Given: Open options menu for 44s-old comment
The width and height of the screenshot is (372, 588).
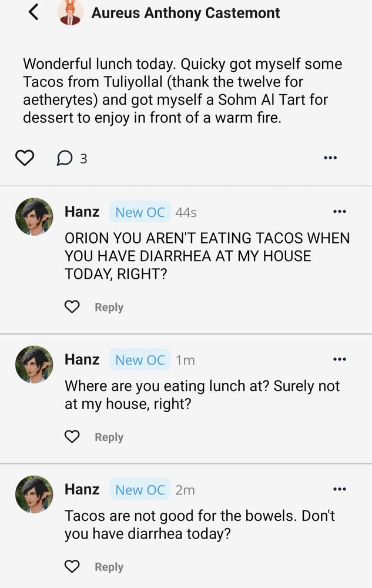Looking at the screenshot, I should [x=339, y=212].
